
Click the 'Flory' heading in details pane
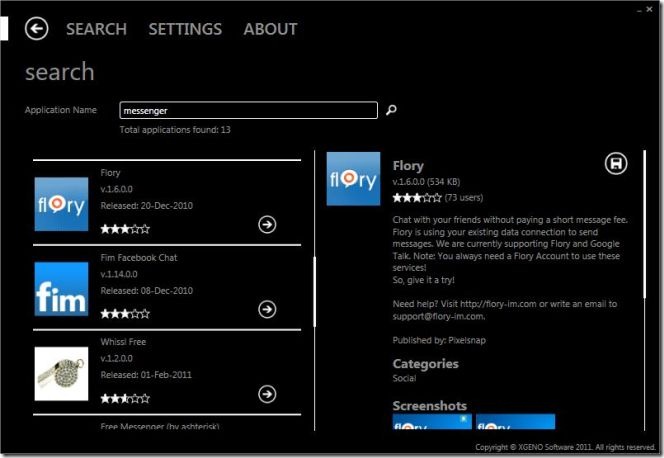pyautogui.click(x=408, y=166)
